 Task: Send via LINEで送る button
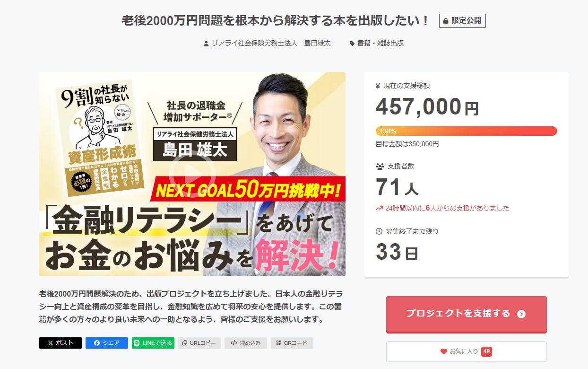point(153,343)
